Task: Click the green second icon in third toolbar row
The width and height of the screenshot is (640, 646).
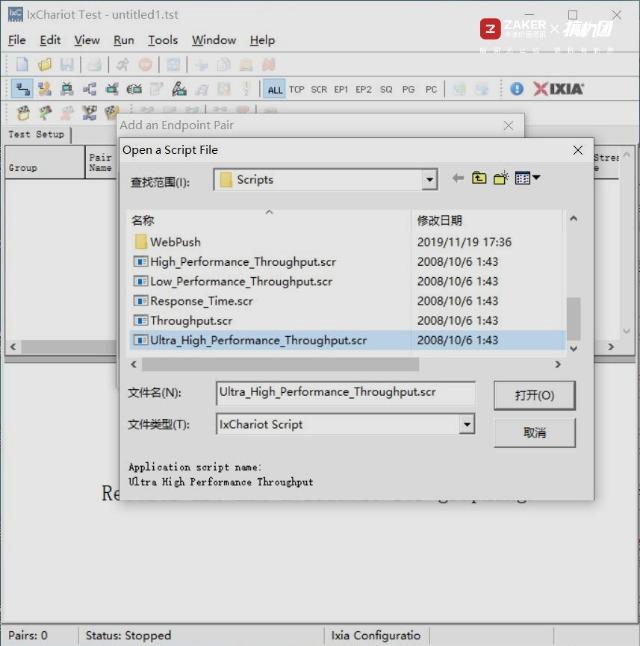Action: (x=45, y=112)
